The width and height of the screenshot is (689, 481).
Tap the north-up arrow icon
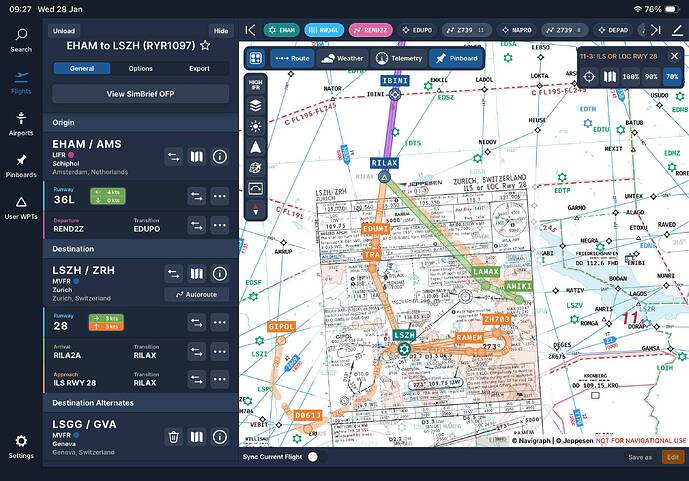[x=255, y=147]
